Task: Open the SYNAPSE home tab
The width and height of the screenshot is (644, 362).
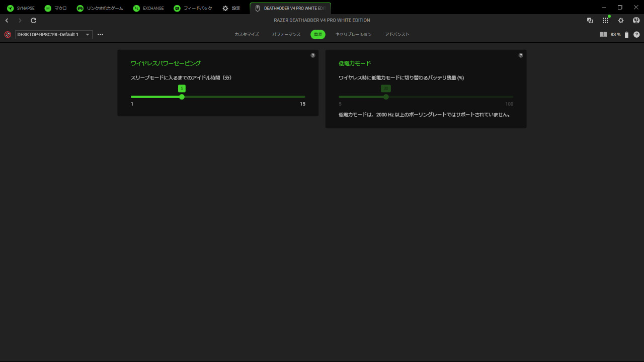Action: tap(21, 8)
